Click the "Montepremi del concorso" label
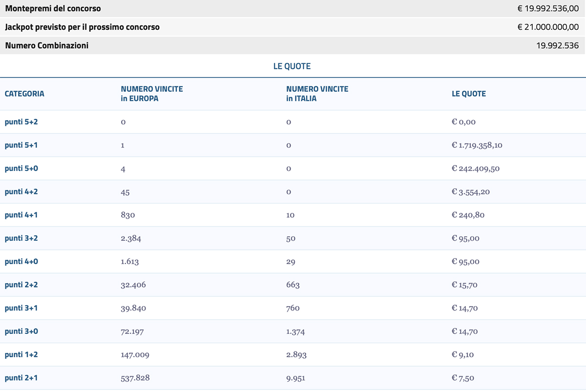 (x=53, y=8)
